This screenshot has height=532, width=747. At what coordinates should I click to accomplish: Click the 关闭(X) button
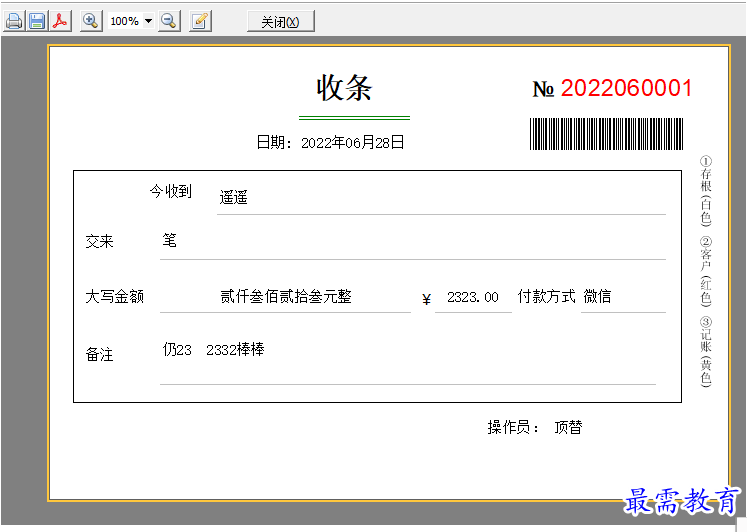281,22
